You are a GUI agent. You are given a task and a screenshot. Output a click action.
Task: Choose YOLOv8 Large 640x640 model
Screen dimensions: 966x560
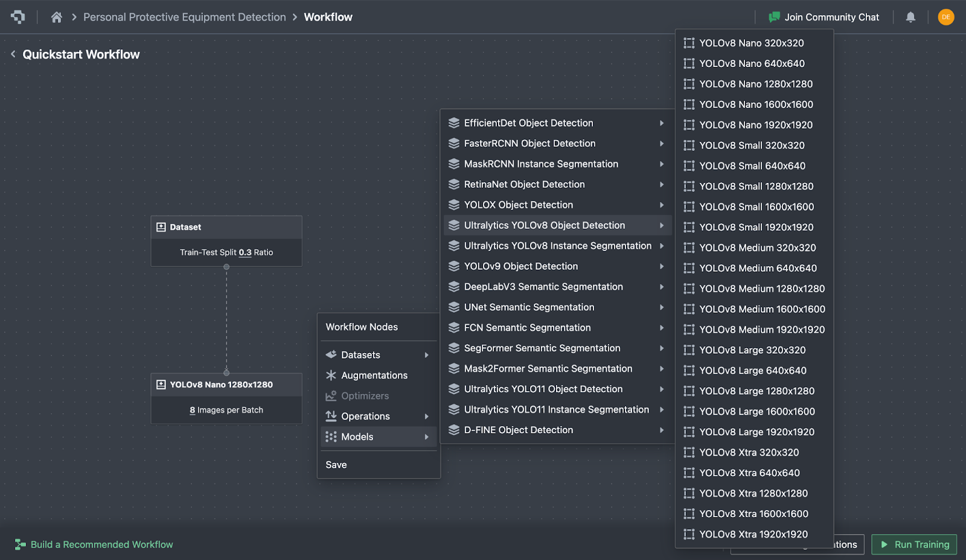pyautogui.click(x=754, y=371)
